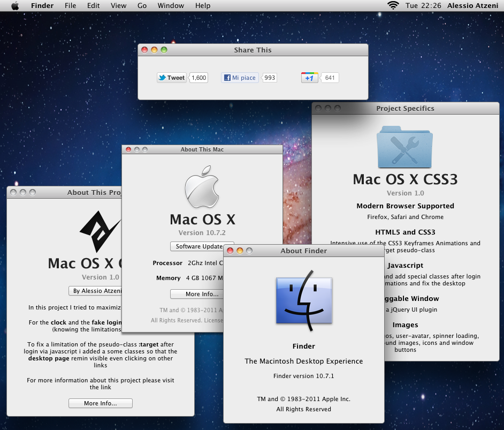The image size is (504, 430).
Task: Open the Edit menu
Action: point(93,5)
